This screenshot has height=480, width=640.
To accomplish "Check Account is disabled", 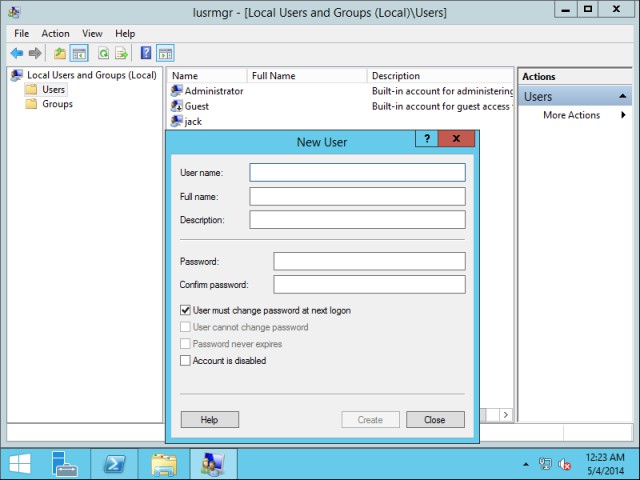I will (185, 360).
